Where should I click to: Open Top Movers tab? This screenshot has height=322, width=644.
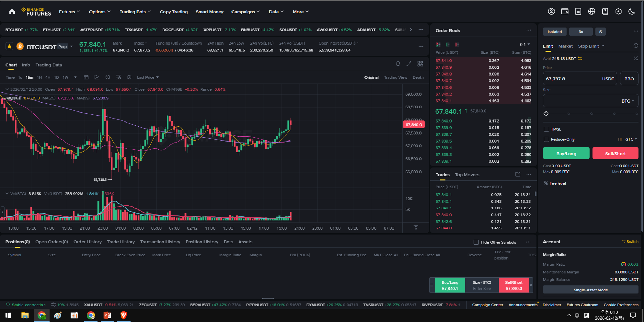pyautogui.click(x=467, y=175)
